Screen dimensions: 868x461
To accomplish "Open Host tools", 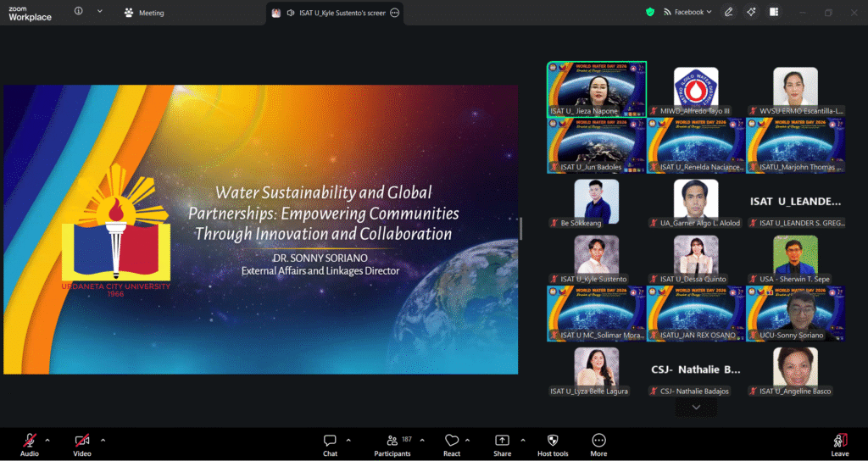I will pos(553,441).
